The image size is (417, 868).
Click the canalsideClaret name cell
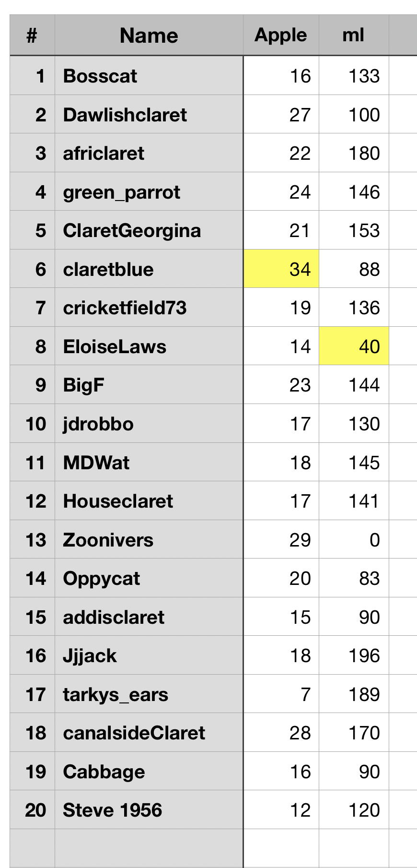point(149,733)
